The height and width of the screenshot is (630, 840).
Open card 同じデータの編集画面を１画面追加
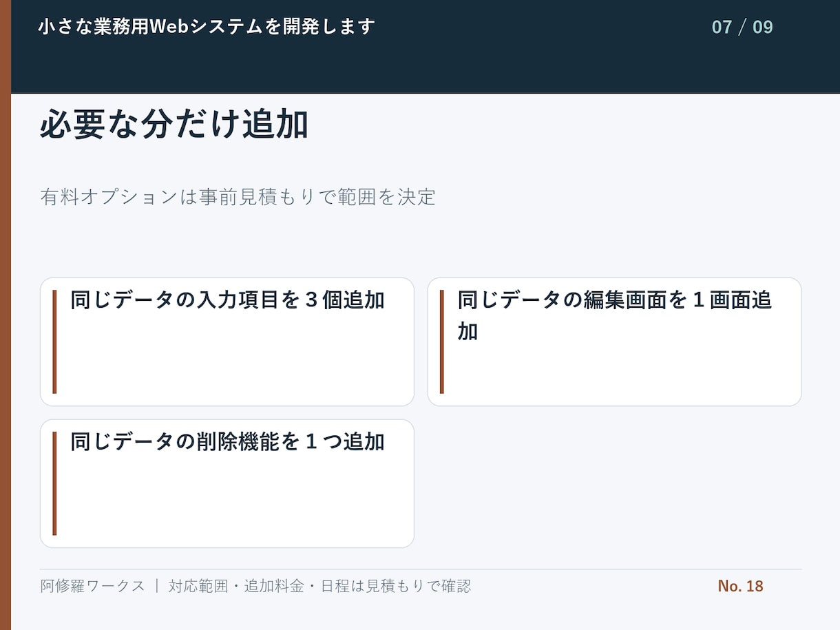coord(614,342)
